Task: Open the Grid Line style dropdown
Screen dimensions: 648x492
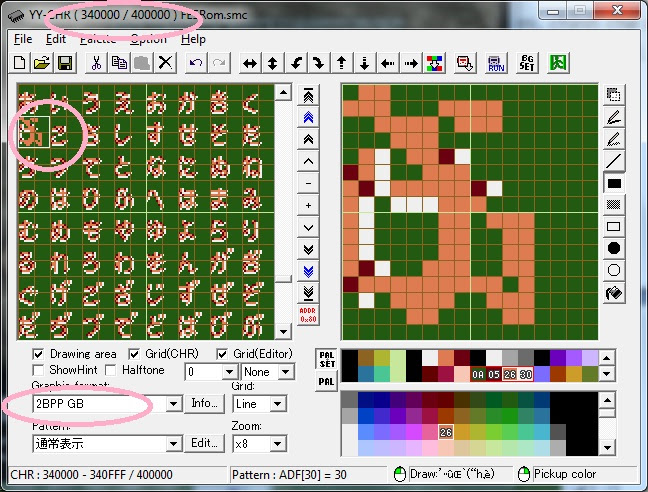Action: (278, 404)
